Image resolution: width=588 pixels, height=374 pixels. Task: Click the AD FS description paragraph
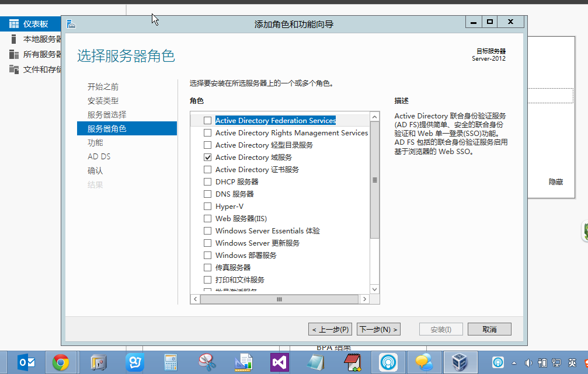[451, 134]
